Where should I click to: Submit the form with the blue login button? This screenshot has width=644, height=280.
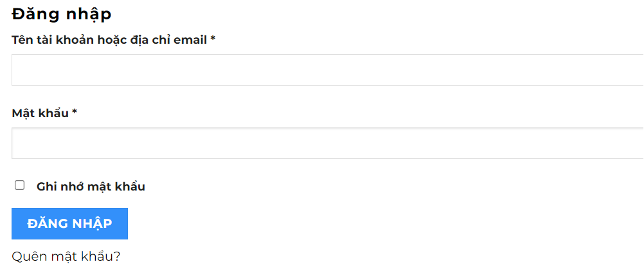click(x=69, y=223)
